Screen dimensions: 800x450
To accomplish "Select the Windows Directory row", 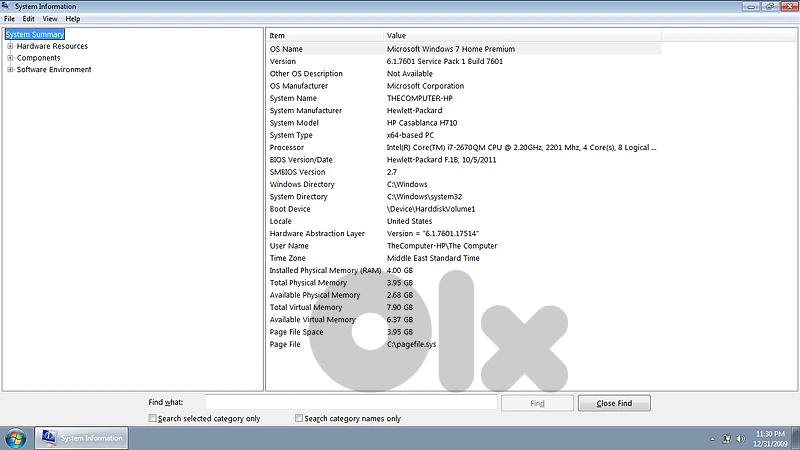I will click(464, 184).
